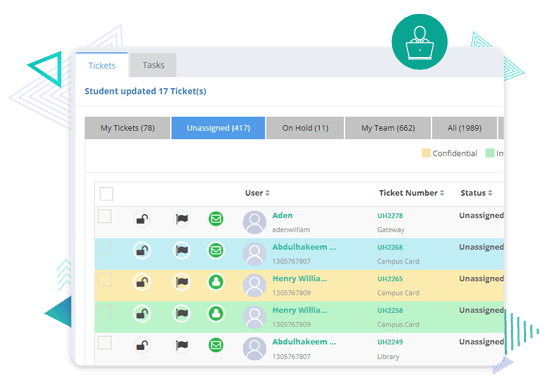This screenshot has height=387, width=550.
Task: Click the Confidential yellow legend swatch
Action: point(426,153)
